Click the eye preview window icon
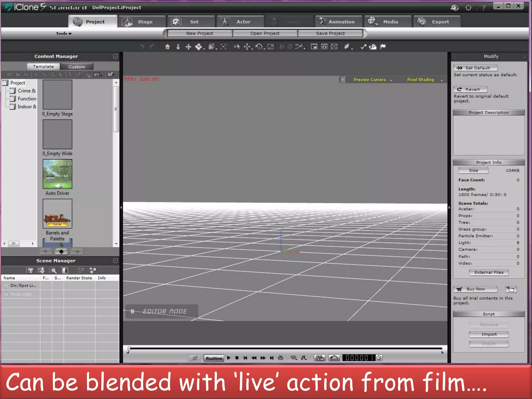The height and width of the screenshot is (399, 532). (x=324, y=47)
